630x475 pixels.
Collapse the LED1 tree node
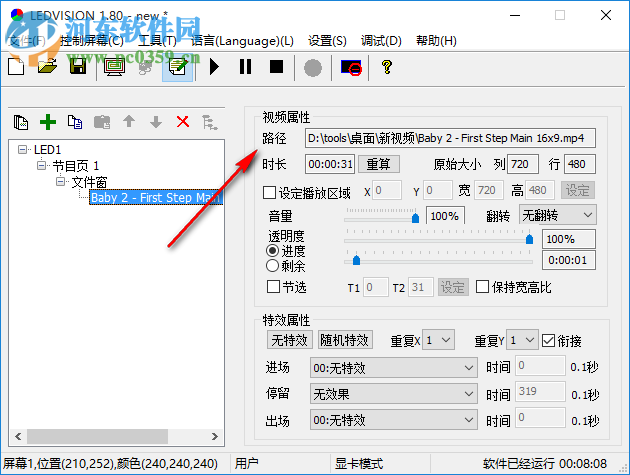pos(22,149)
